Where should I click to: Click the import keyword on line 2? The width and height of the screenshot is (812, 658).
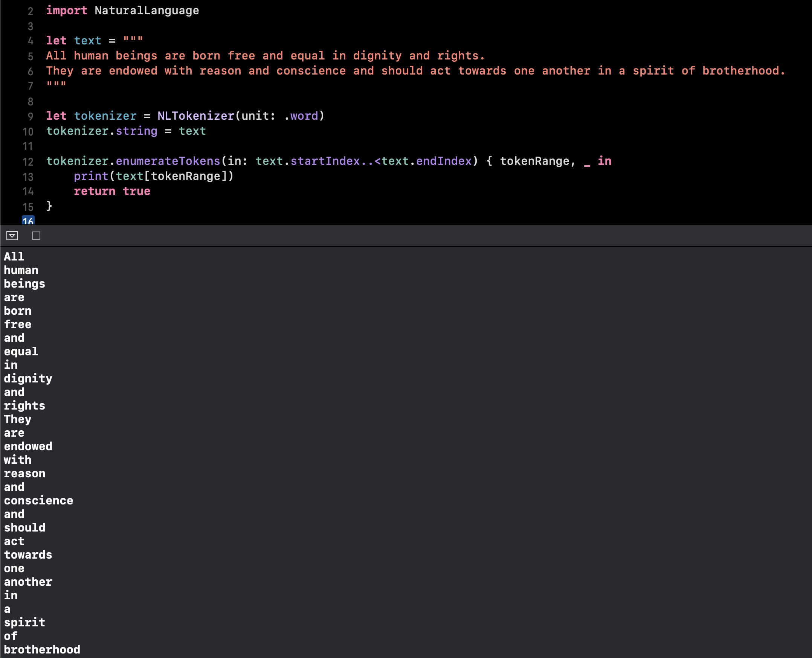pos(66,11)
